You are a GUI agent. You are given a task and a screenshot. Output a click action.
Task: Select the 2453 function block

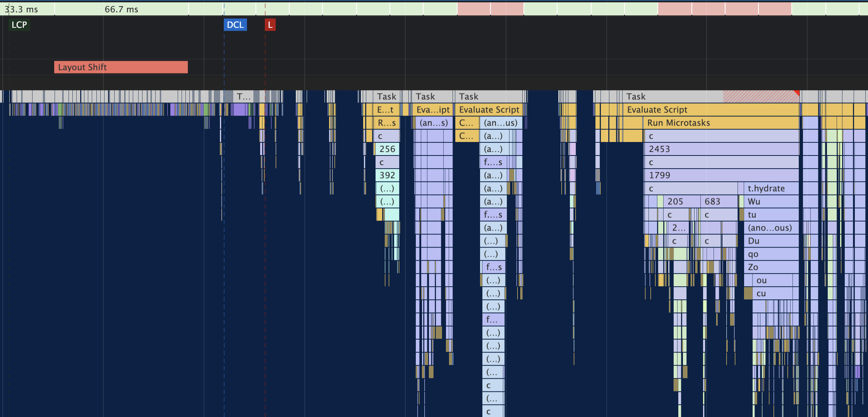[x=722, y=149]
